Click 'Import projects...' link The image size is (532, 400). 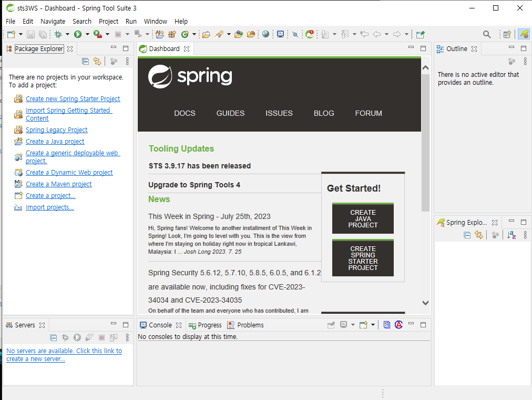click(50, 207)
